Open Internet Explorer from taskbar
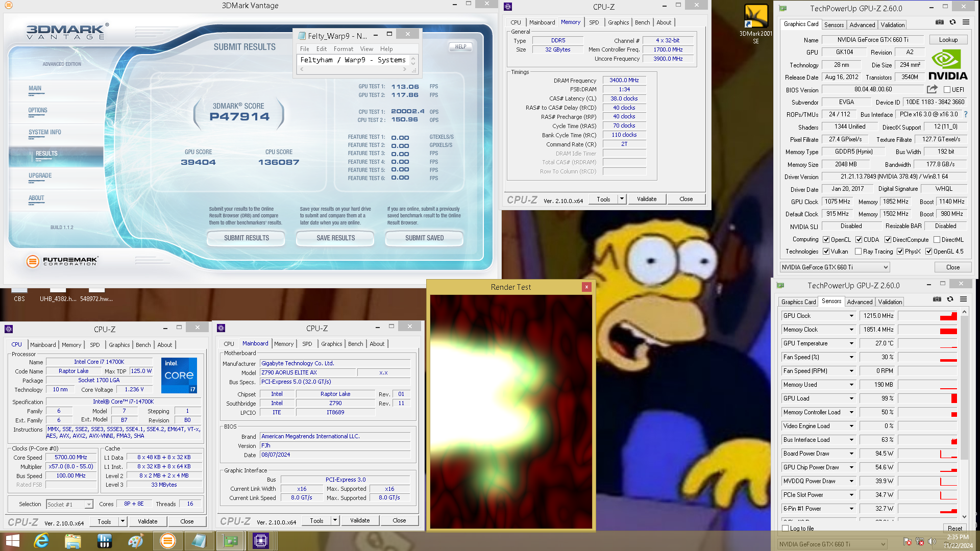 pos(41,541)
